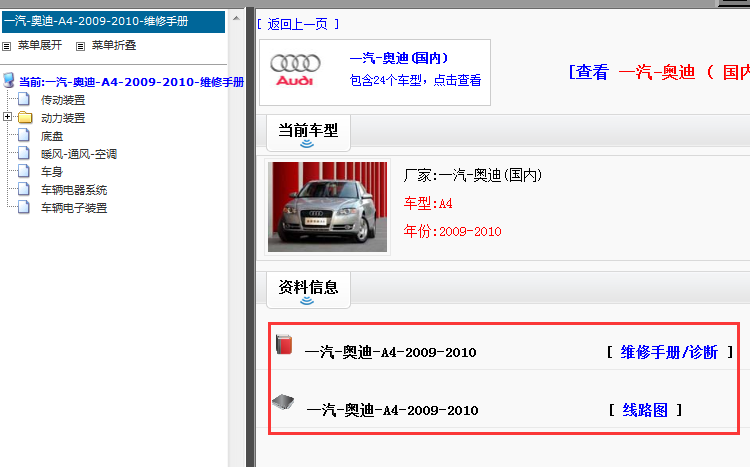This screenshot has height=467, width=750.
Task: Click the page icon beside 底盘
Action: [x=23, y=135]
